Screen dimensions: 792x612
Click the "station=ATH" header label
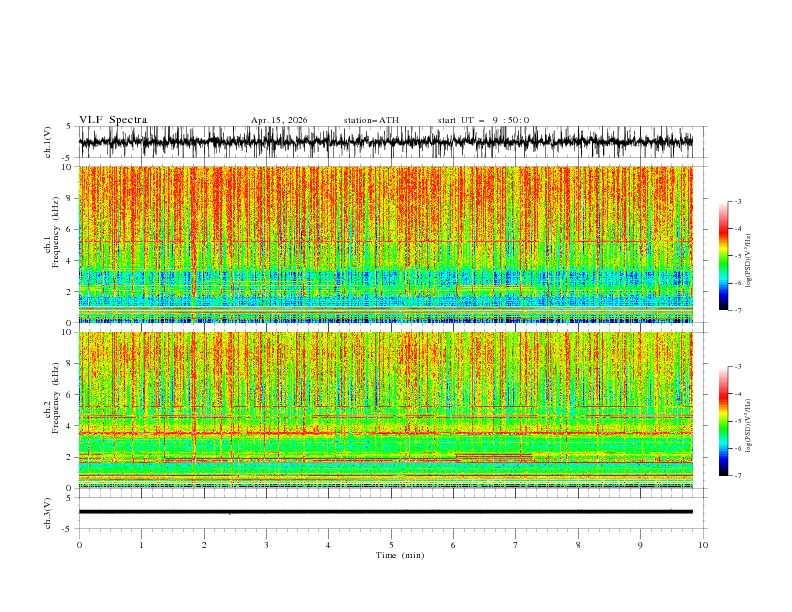pos(371,120)
